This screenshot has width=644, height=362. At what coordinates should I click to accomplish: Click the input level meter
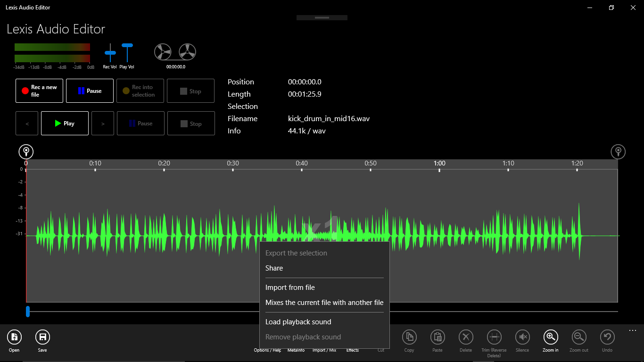tap(52, 53)
